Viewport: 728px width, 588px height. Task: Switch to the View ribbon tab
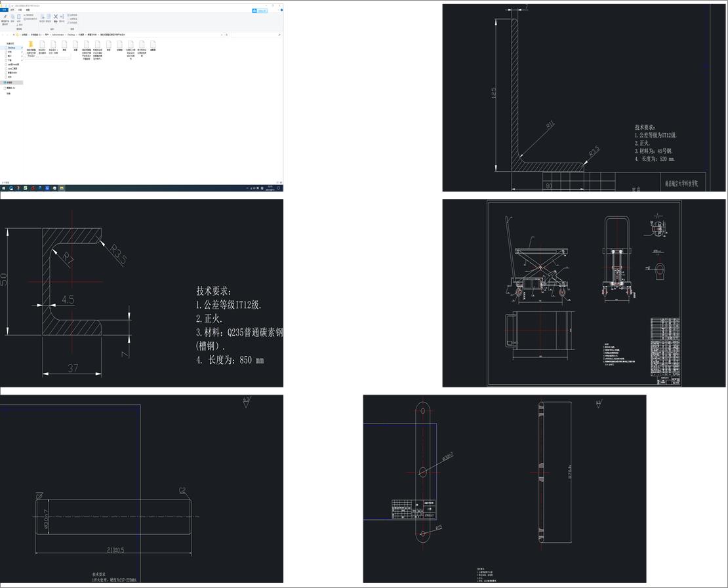(27, 10)
